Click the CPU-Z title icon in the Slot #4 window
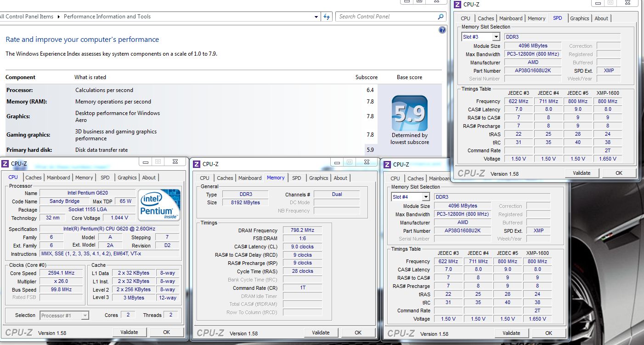Screen dimensions: 644x345 pos(387,164)
